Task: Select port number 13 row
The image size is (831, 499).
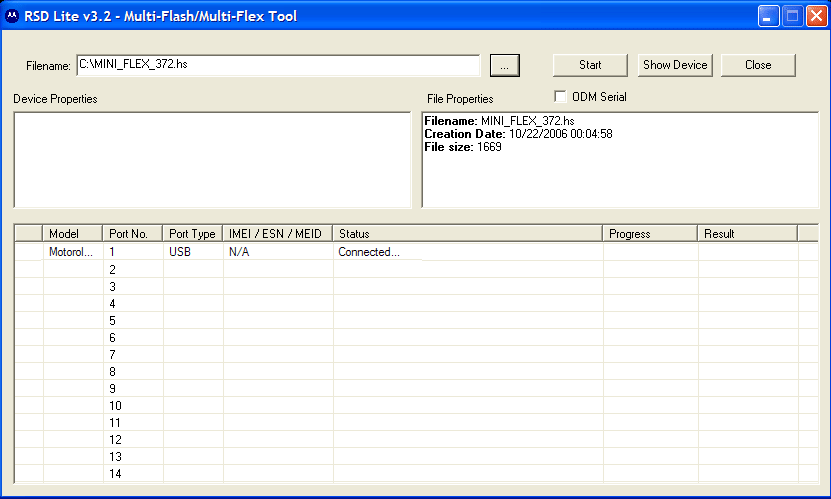Action: [x=416, y=456]
